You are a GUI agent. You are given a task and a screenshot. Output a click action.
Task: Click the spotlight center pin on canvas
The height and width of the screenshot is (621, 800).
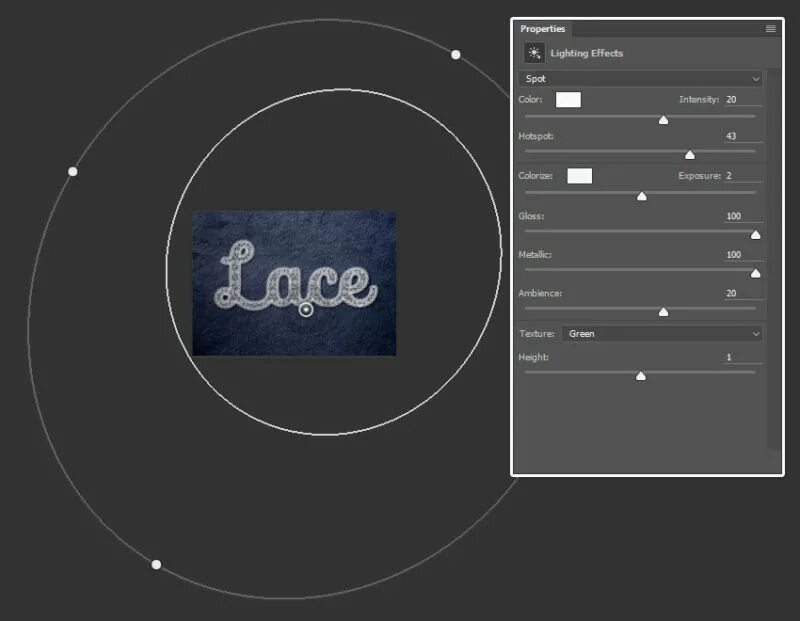coord(306,309)
